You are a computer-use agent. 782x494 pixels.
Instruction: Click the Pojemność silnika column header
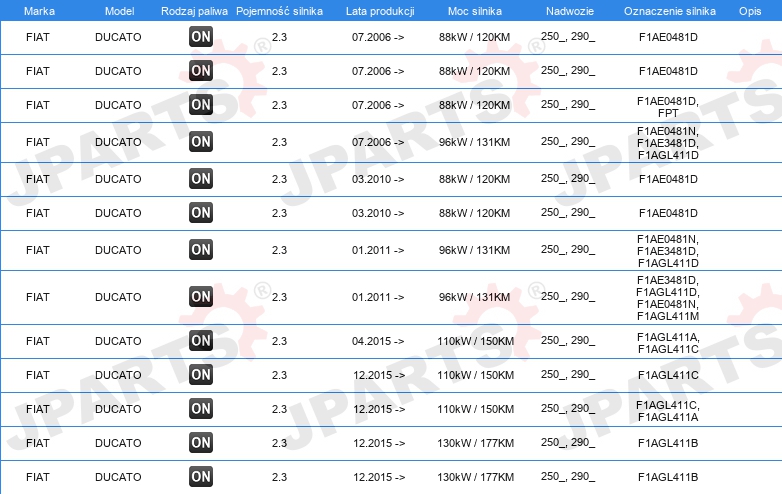tap(279, 11)
